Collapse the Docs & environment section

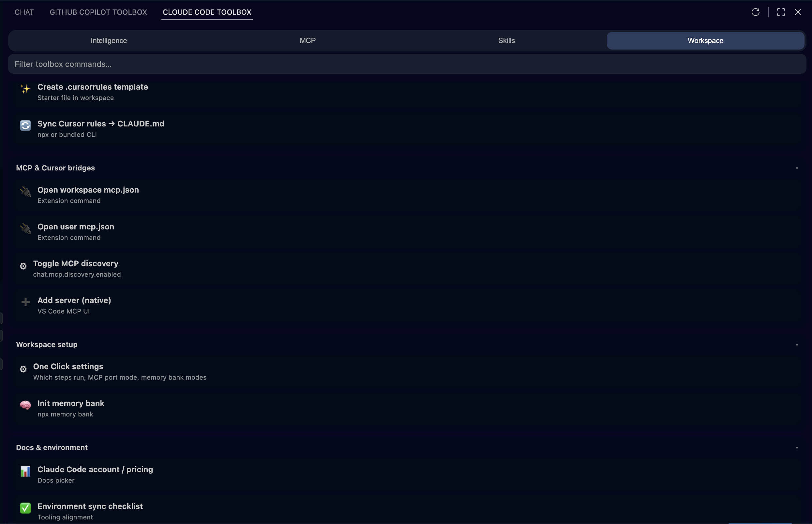pos(797,447)
